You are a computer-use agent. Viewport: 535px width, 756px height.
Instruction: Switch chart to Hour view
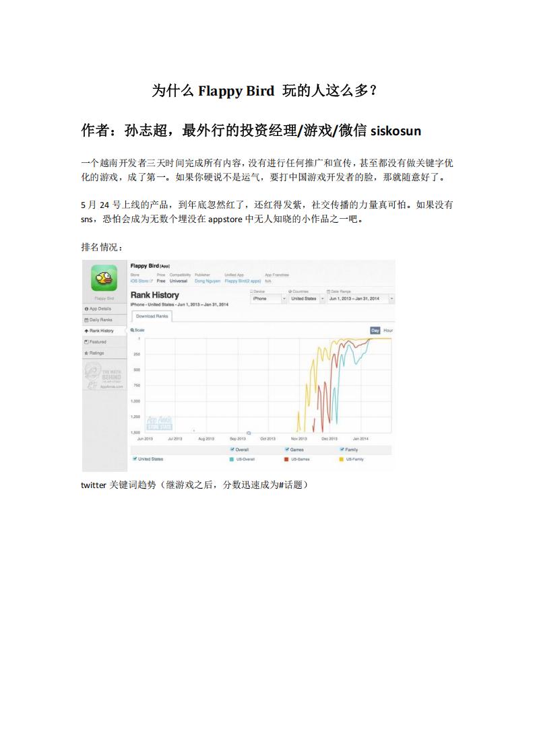[x=388, y=331]
